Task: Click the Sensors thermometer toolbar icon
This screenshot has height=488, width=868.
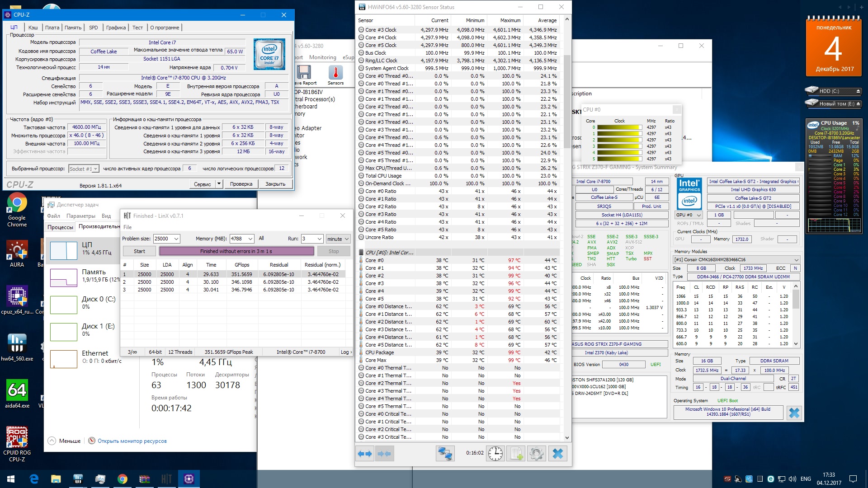Action: click(x=335, y=73)
